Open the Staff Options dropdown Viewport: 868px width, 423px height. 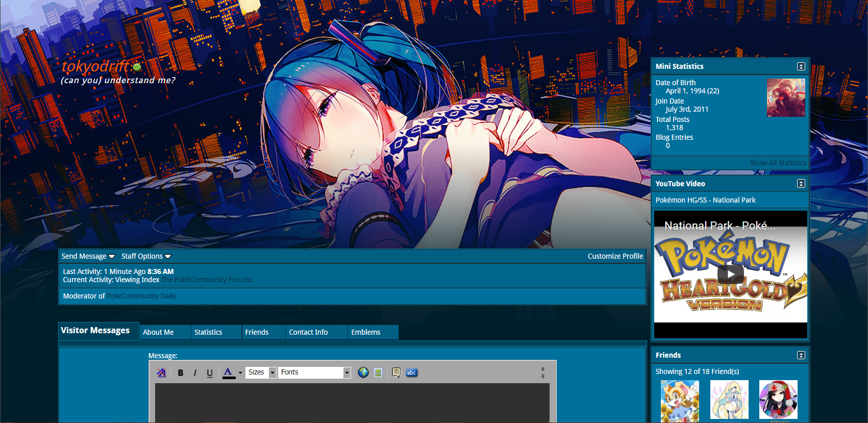click(x=146, y=256)
